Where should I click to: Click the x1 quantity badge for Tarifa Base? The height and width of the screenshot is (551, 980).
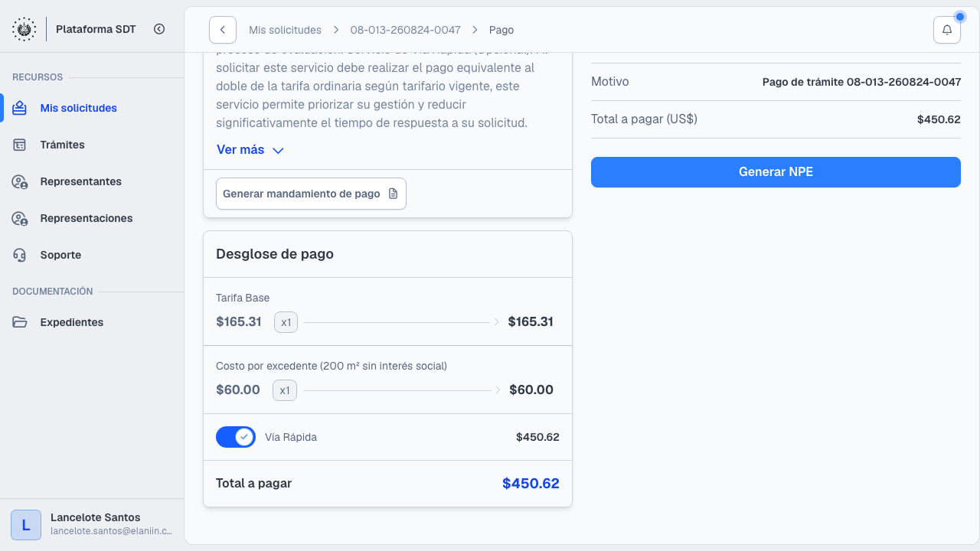point(286,322)
